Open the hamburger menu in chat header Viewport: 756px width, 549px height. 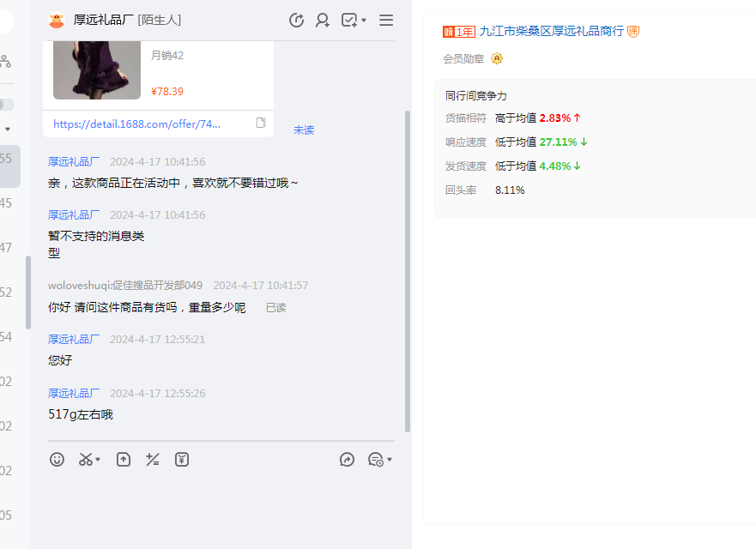coord(385,21)
